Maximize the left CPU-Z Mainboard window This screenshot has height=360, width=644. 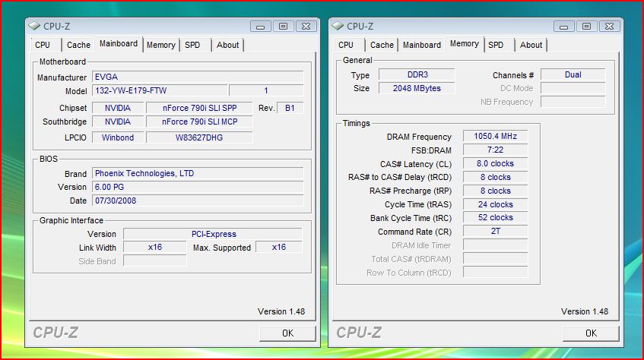(x=283, y=27)
